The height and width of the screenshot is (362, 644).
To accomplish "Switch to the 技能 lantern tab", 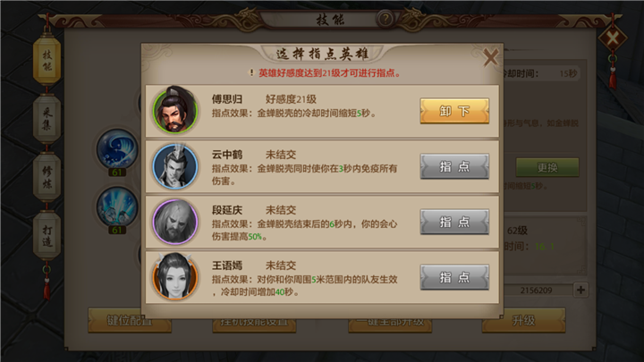I will (x=47, y=61).
